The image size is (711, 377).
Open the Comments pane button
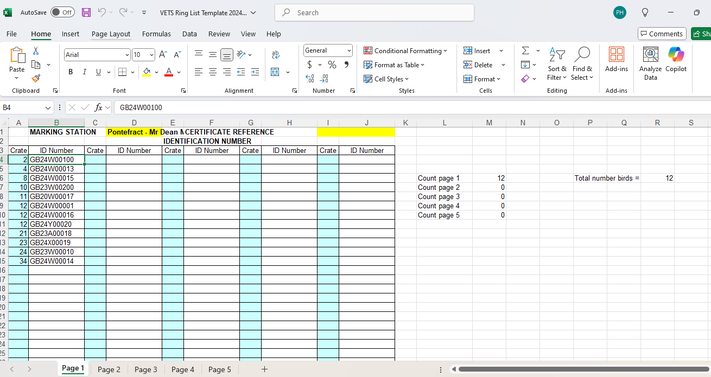662,34
